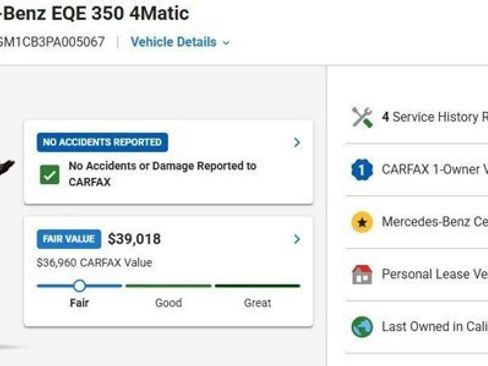Image resolution: width=488 pixels, height=366 pixels.
Task: Click the globe Last Owned icon
Action: coord(362,327)
